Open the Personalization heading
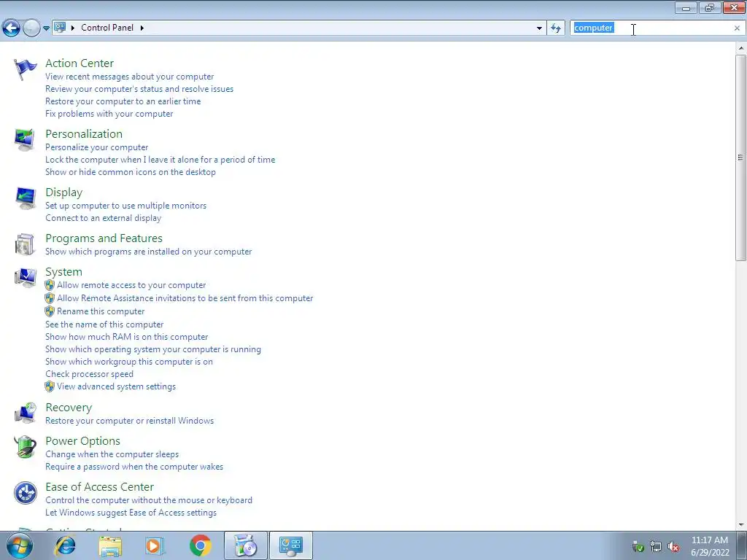 click(84, 134)
